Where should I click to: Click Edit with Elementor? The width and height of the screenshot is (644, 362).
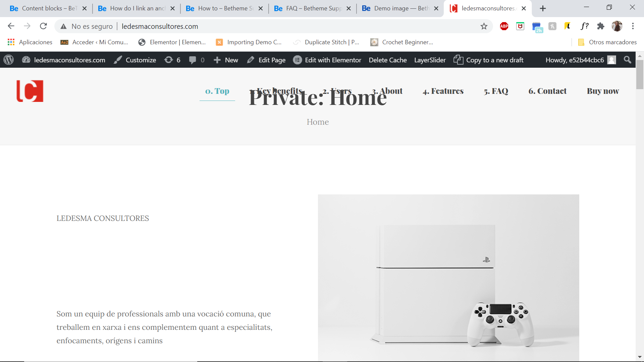point(327,60)
